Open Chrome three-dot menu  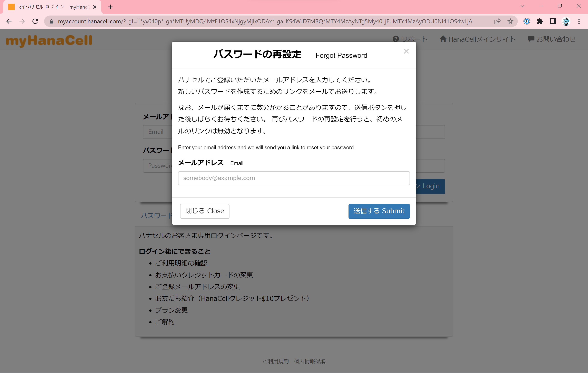579,21
